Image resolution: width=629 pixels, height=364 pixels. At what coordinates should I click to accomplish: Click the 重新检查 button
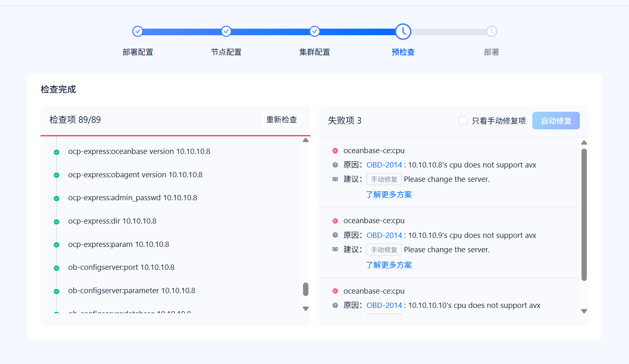281,120
